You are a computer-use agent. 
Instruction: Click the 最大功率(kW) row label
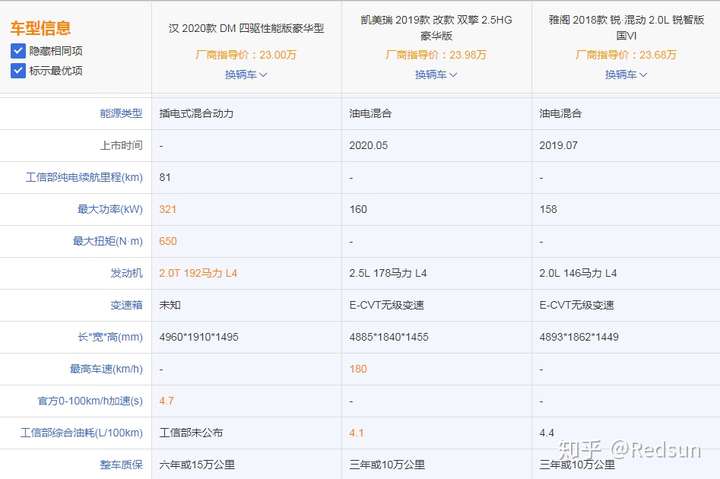110,209
